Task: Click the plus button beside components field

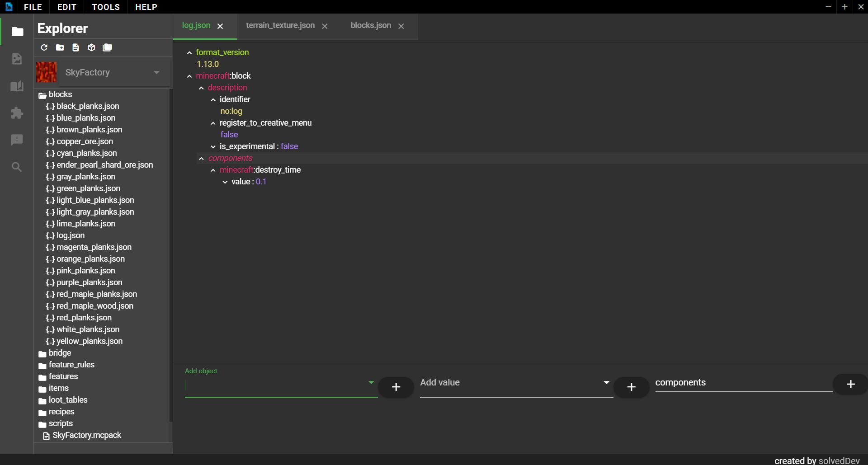Action: pos(849,384)
